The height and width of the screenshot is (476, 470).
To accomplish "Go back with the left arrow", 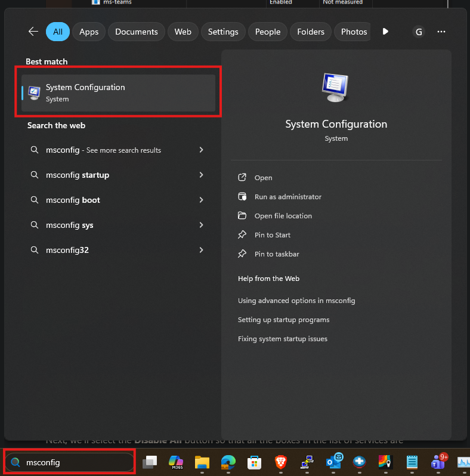I will (33, 32).
